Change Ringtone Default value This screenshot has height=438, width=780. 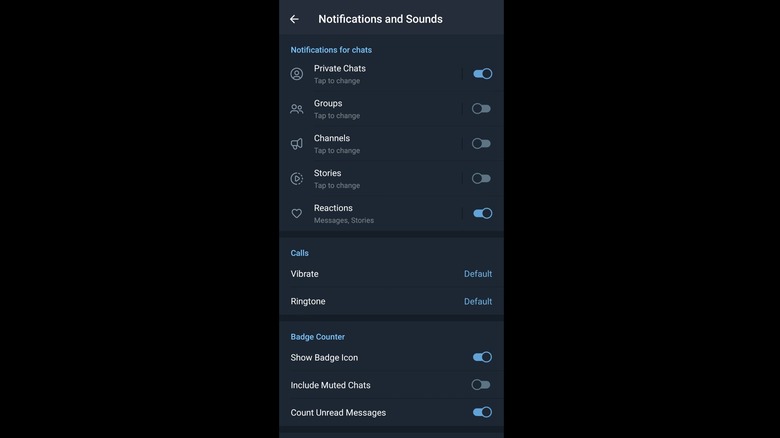point(477,301)
